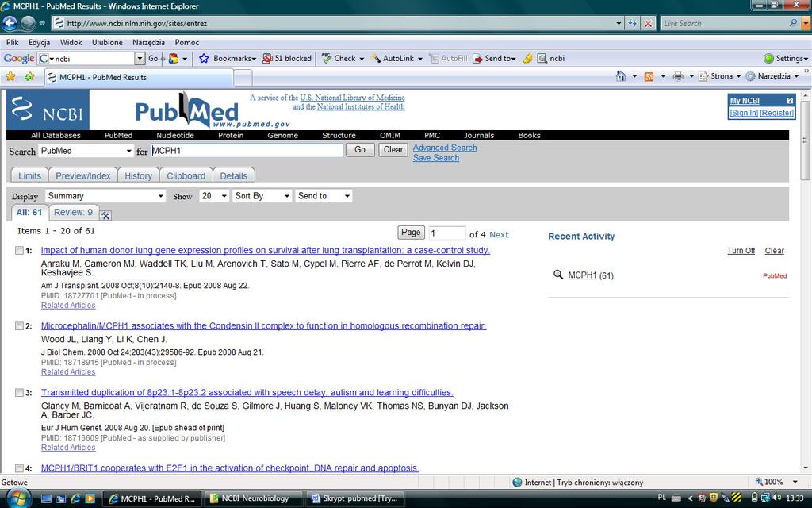Click the Google toolbar logo
The image size is (812, 508).
click(x=19, y=59)
